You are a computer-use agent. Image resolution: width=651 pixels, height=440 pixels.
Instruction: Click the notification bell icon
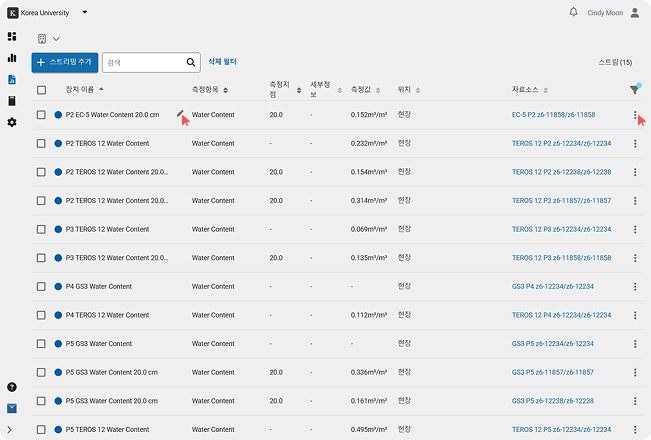click(x=573, y=12)
